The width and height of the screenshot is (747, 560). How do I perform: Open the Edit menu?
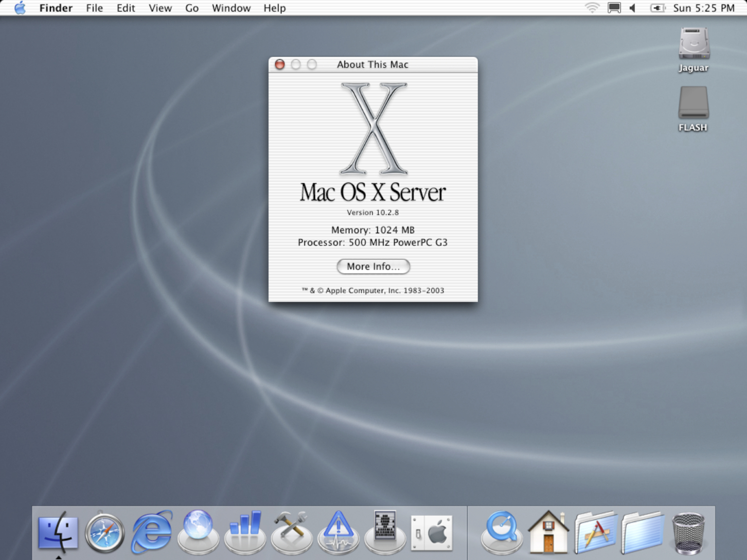pos(125,8)
